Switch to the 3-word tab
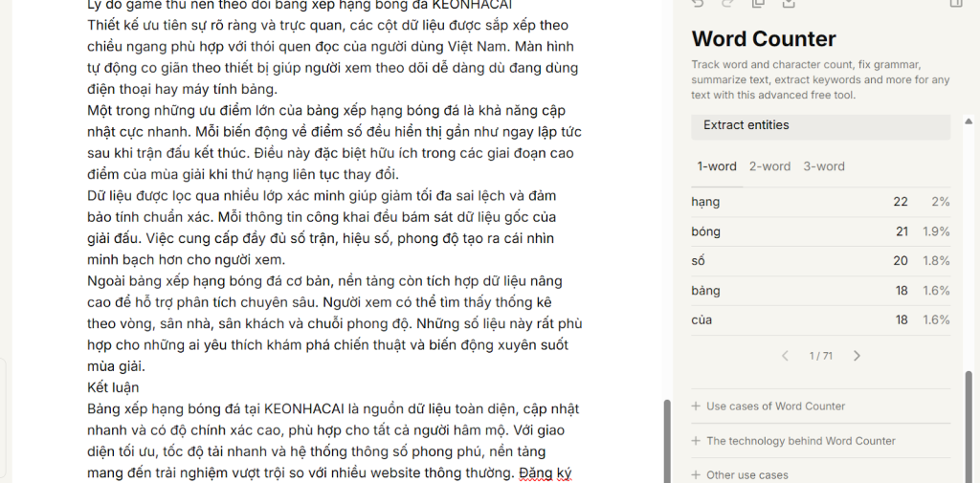 823,166
